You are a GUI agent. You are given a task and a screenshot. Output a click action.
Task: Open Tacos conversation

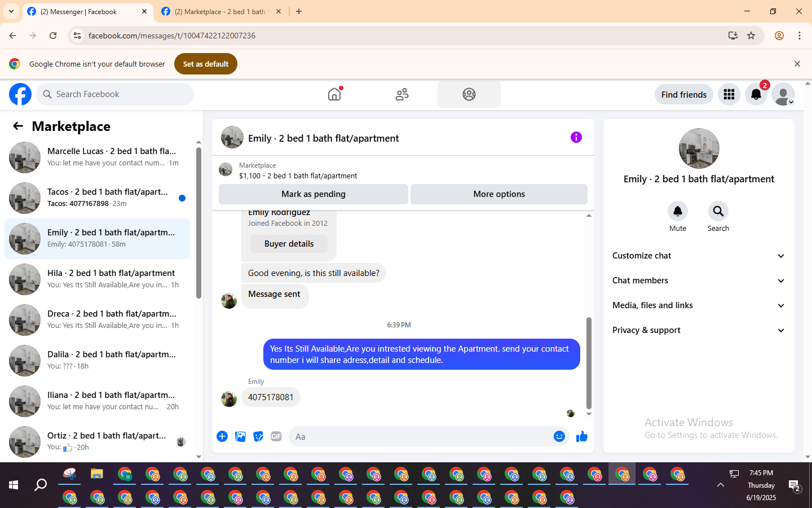[97, 198]
